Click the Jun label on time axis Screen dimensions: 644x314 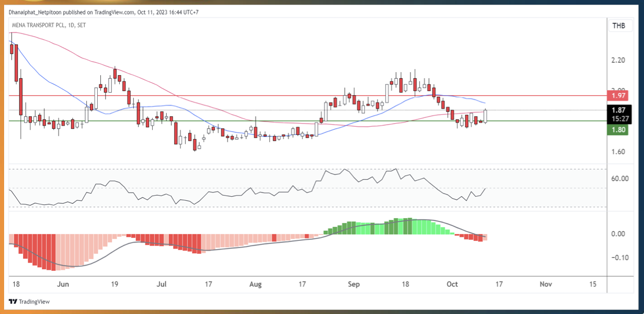(63, 284)
